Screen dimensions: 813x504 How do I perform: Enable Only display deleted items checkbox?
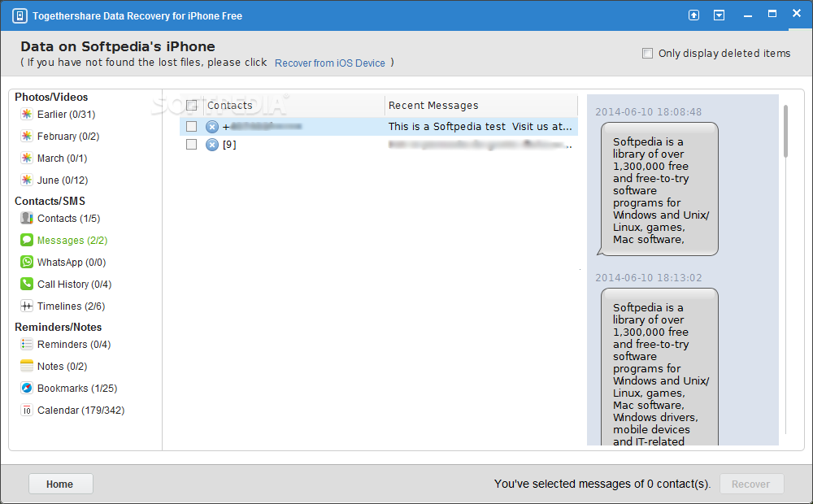click(648, 54)
